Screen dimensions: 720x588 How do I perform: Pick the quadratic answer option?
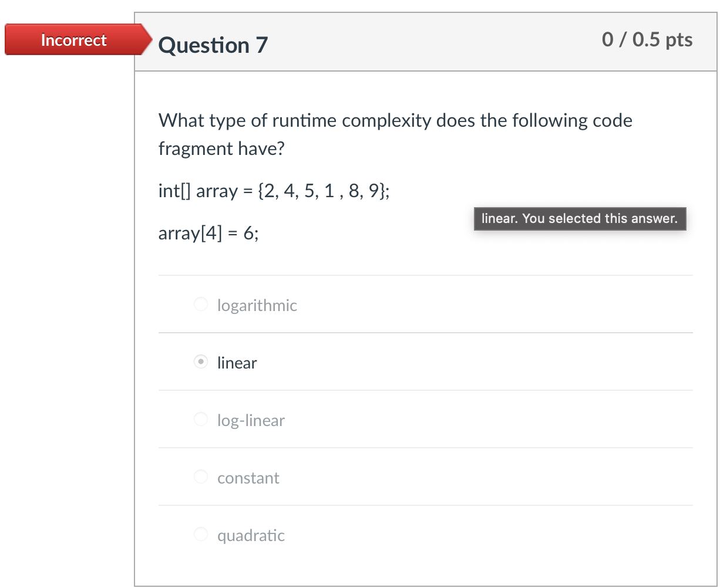coord(200,534)
